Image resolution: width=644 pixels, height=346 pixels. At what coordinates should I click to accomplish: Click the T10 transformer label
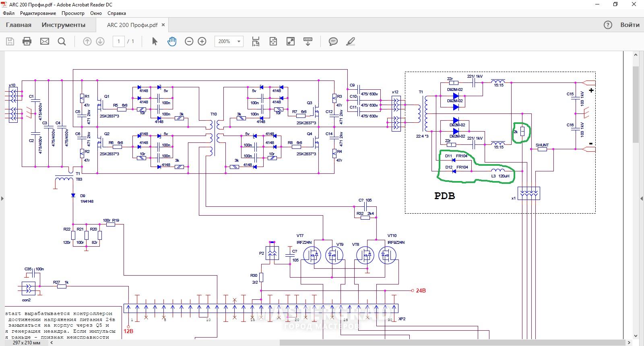[x=213, y=115]
